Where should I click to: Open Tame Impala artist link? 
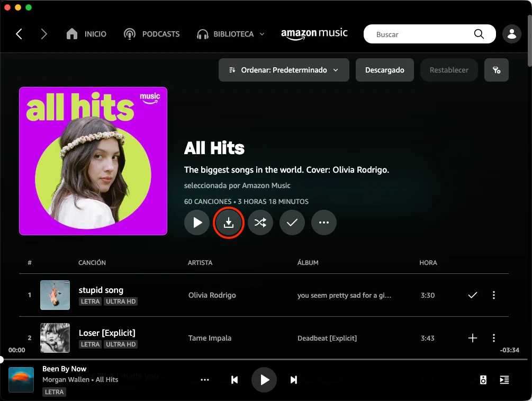point(210,338)
